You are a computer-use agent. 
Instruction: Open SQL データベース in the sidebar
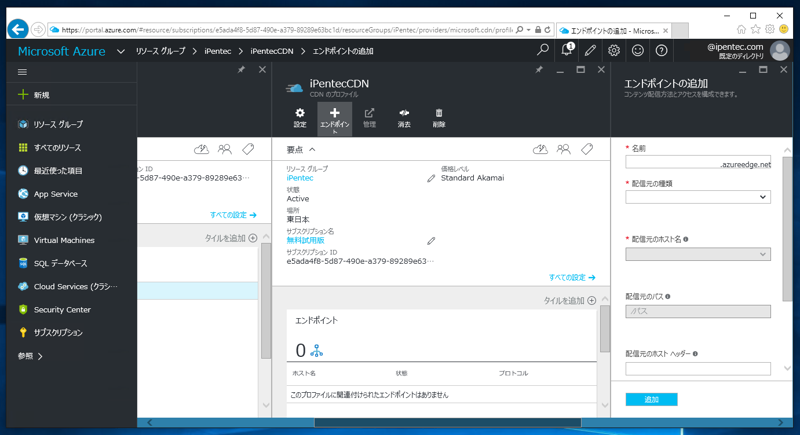point(71,263)
